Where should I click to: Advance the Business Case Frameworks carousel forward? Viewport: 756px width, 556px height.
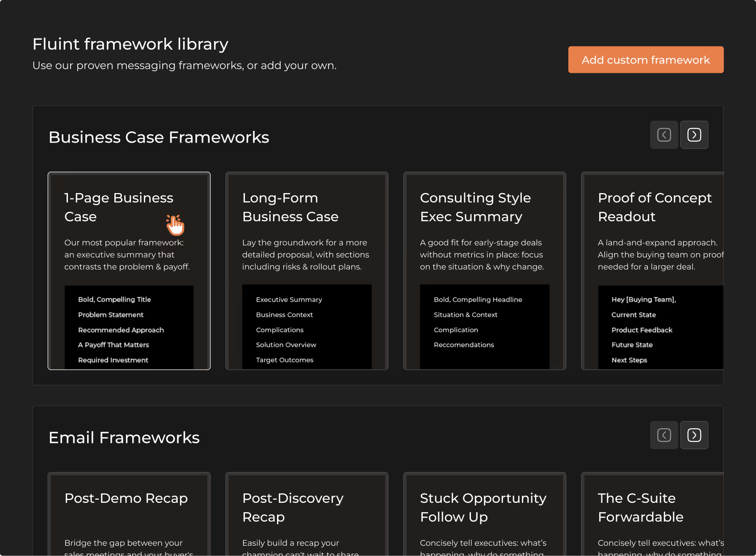[694, 135]
